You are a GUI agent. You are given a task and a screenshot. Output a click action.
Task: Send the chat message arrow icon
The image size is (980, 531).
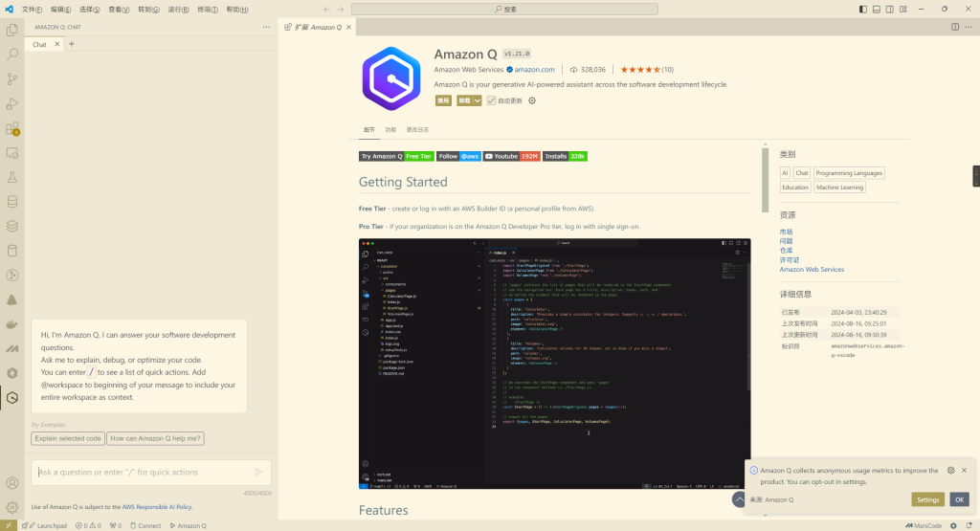pyautogui.click(x=258, y=472)
